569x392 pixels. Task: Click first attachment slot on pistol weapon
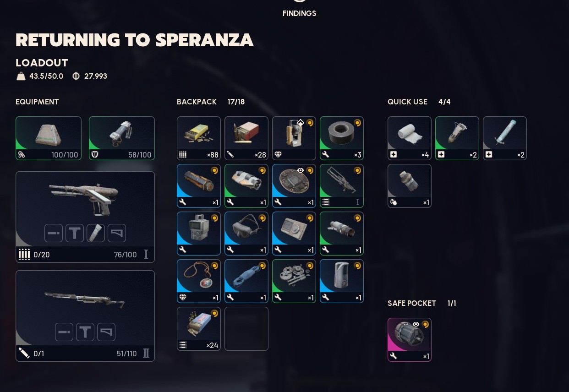(54, 233)
